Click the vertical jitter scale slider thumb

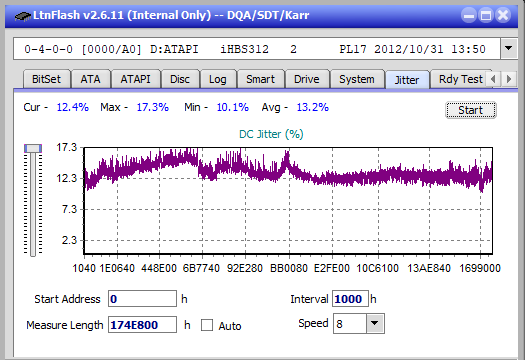(x=33, y=148)
